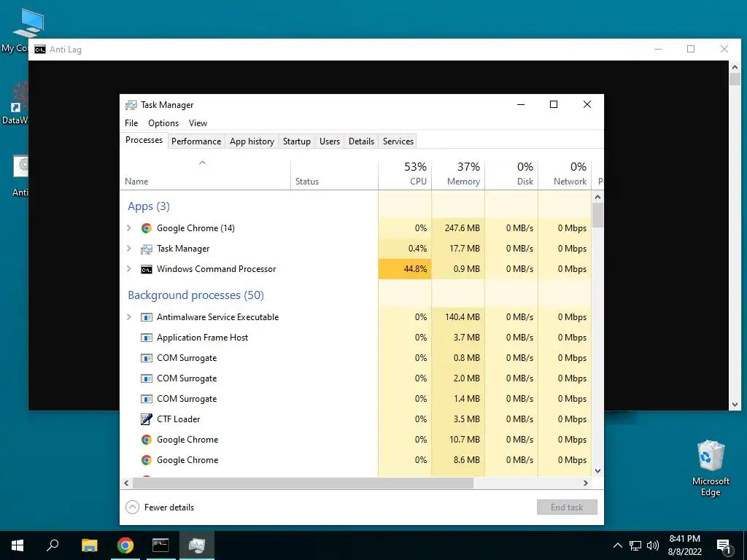747x560 pixels.
Task: Expand the Task Manager process group
Action: [128, 249]
